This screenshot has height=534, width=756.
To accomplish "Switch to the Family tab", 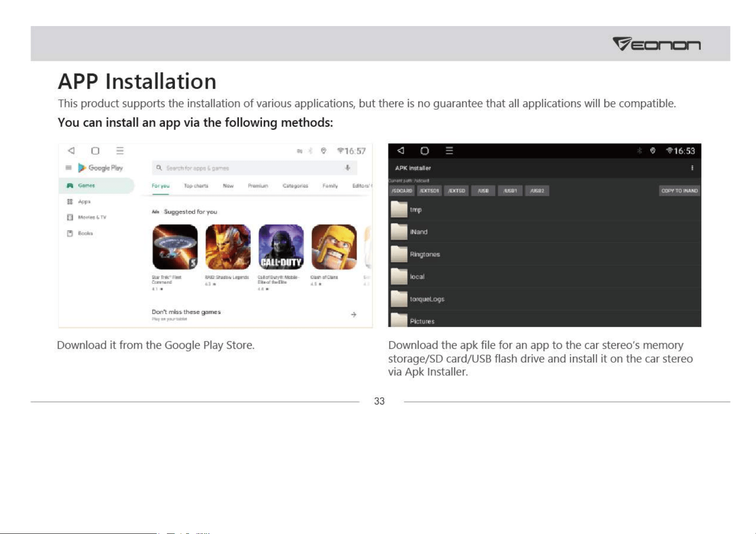I will 330,186.
